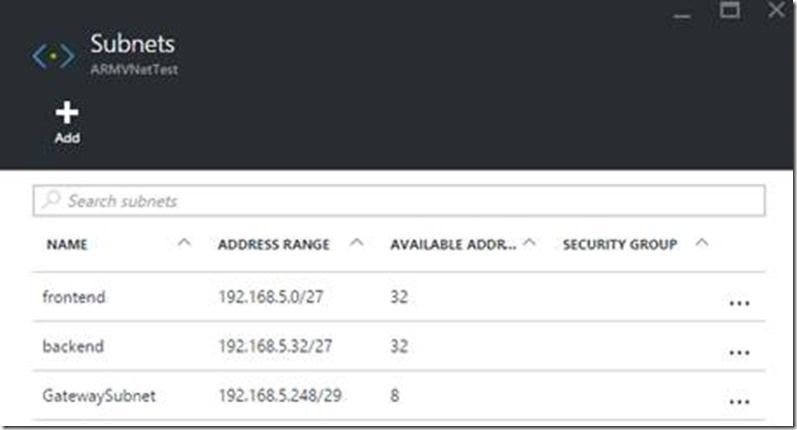Click the Add subnet plus icon
Viewport: 797px width, 430px height.
coord(67,112)
